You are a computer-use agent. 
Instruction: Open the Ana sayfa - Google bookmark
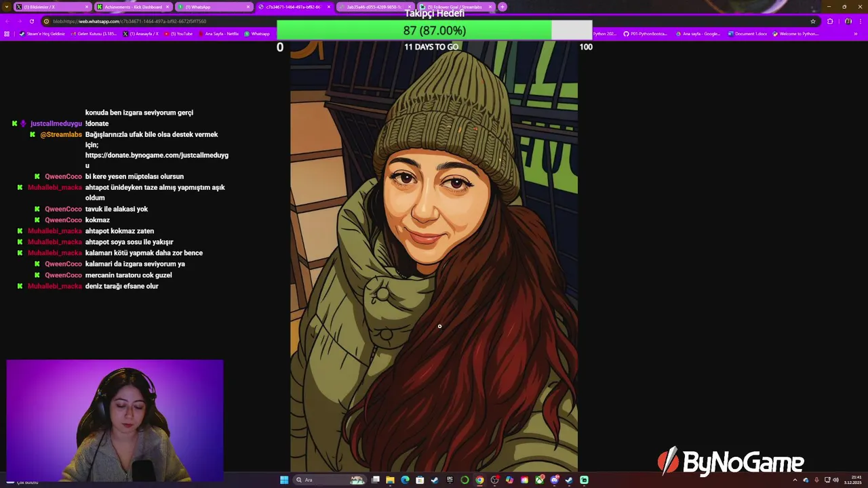coord(698,34)
